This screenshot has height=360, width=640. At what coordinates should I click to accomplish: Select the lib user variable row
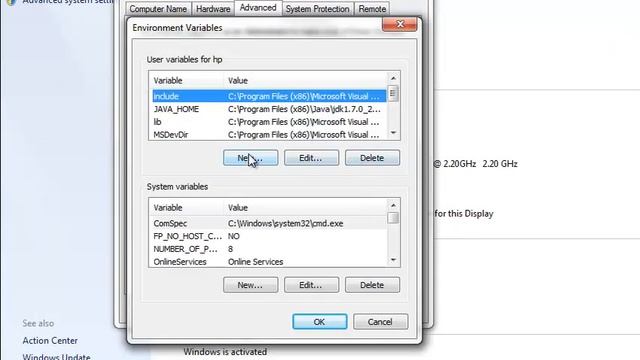pyautogui.click(x=269, y=122)
